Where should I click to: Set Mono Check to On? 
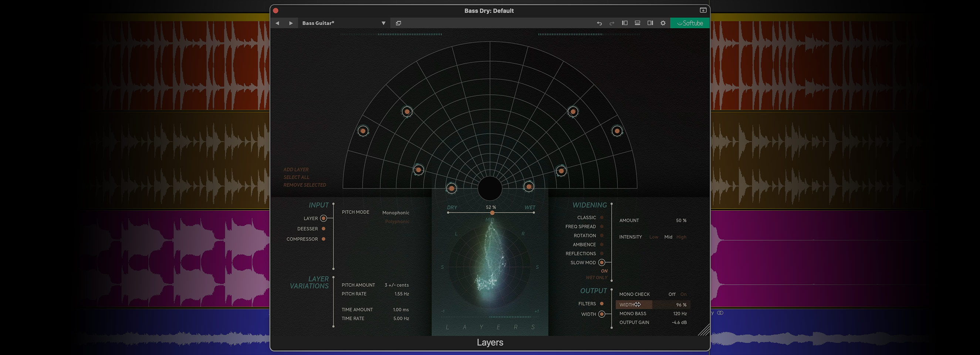click(x=683, y=294)
